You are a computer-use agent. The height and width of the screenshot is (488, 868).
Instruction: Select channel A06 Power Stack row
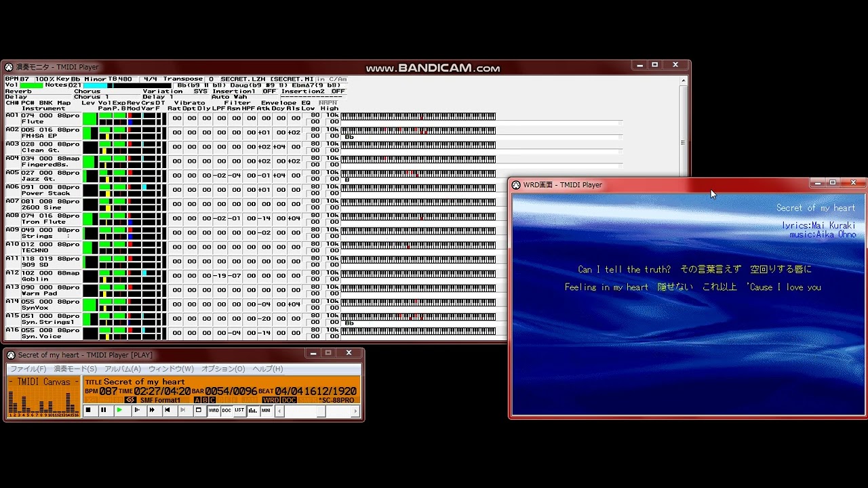pos(250,190)
